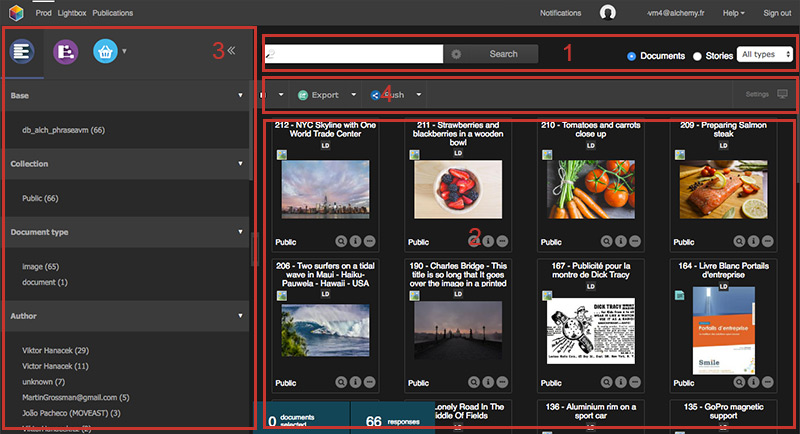This screenshot has width=800, height=434.
Task: Show info for Charles Bridge card 190
Action: pos(488,382)
